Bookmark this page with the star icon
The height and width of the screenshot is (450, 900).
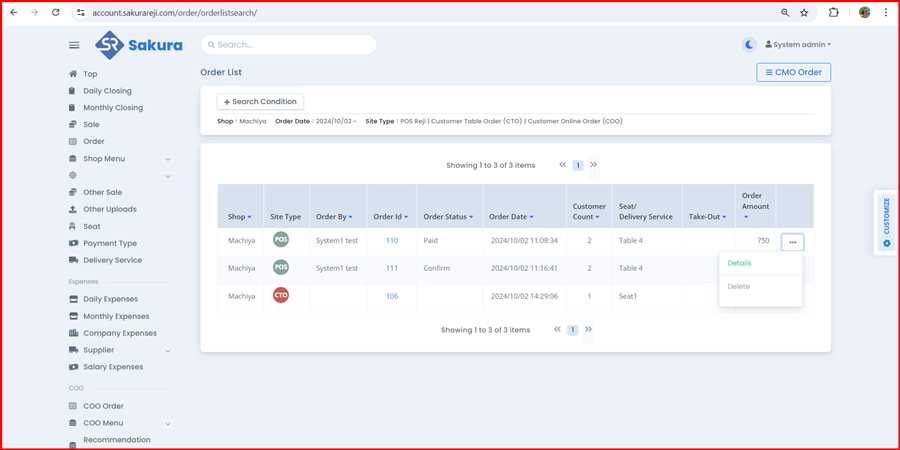click(804, 12)
